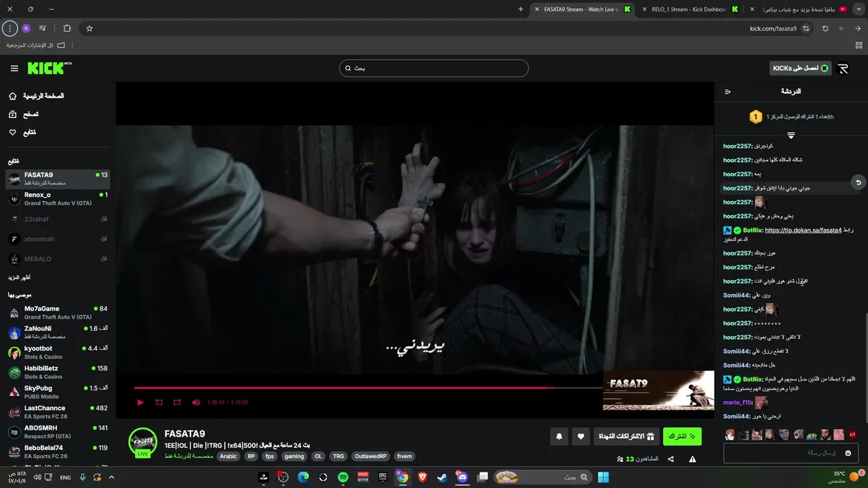
Task: Click the fps stream tag
Action: pos(270,456)
